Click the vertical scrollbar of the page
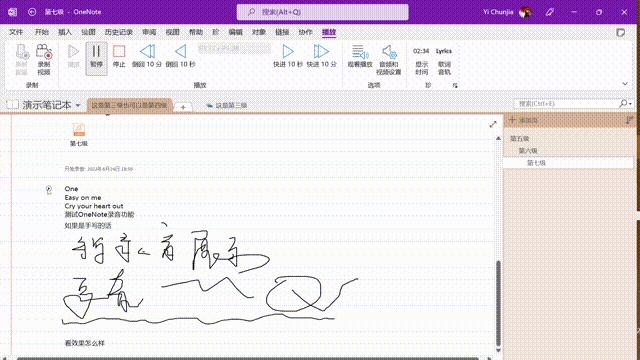Image resolution: width=640 pixels, height=360 pixels. coord(498,304)
